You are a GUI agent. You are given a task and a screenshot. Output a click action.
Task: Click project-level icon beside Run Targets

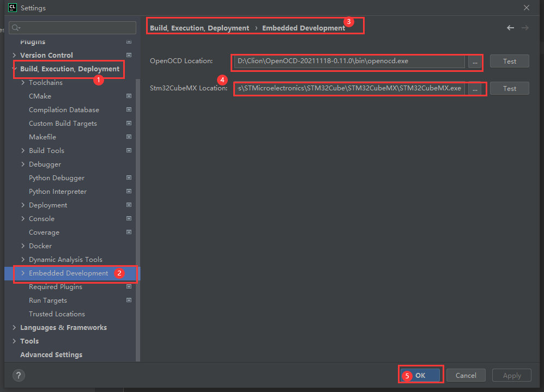[x=129, y=300]
